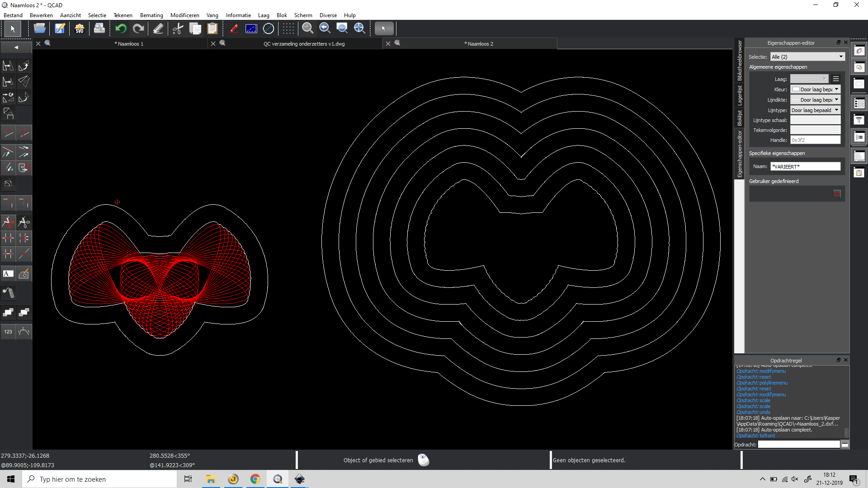Click the Paste clipboard icon
Image resolution: width=868 pixels, height=488 pixels.
[x=212, y=28]
